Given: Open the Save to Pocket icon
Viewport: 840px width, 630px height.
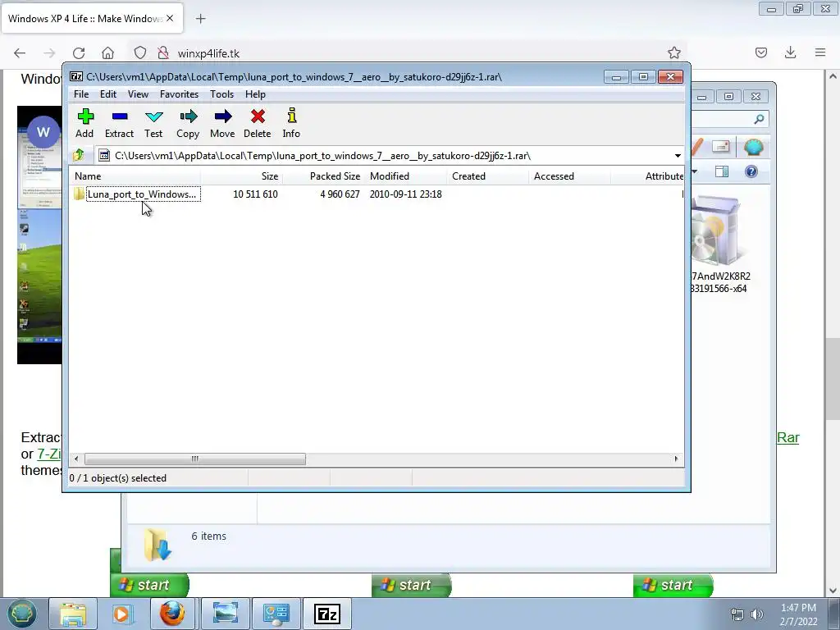Looking at the screenshot, I should coord(760,52).
